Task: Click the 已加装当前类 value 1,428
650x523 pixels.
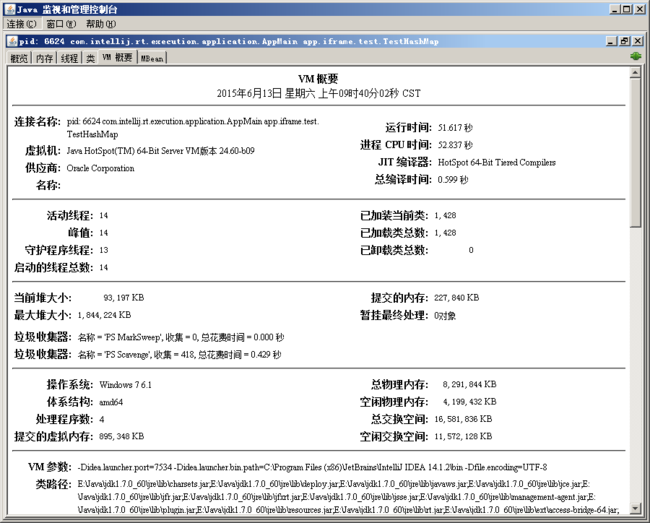Action: (445, 215)
